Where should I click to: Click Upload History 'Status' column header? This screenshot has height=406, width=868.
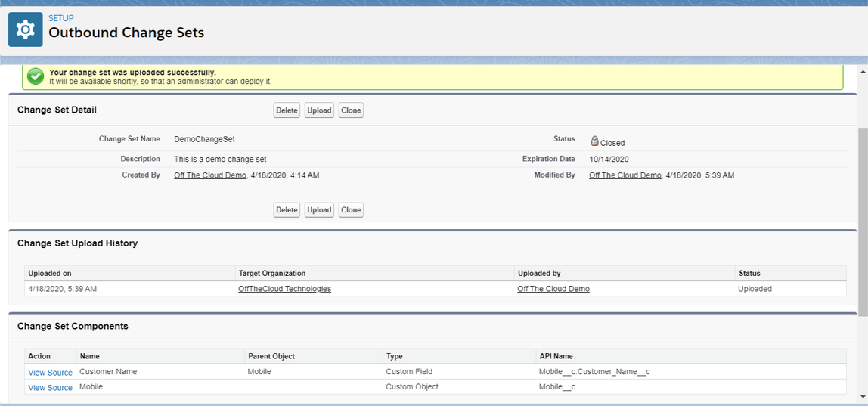[791, 273]
